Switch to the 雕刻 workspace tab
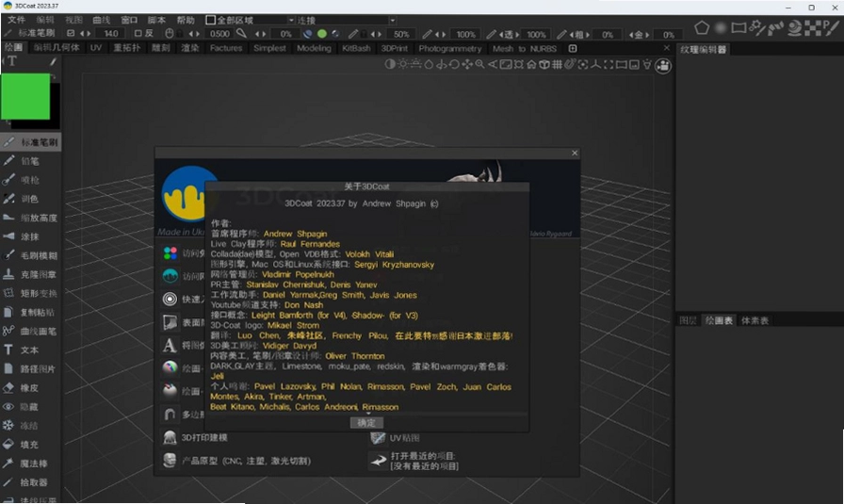 160,48
